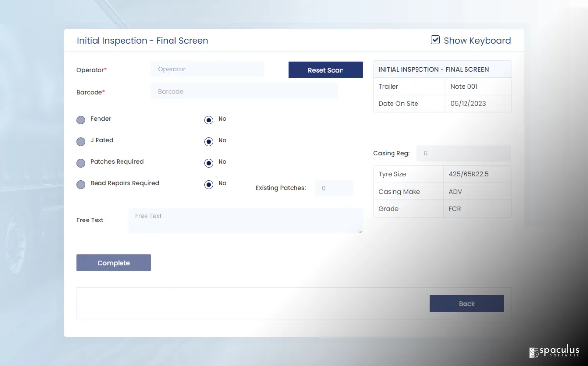Screen dimensions: 588x366
Task: Click the Operator input field
Action: pyautogui.click(x=207, y=69)
